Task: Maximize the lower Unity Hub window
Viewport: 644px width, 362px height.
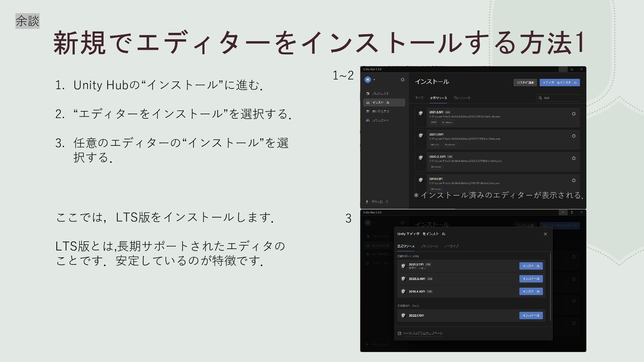Action: click(x=572, y=213)
